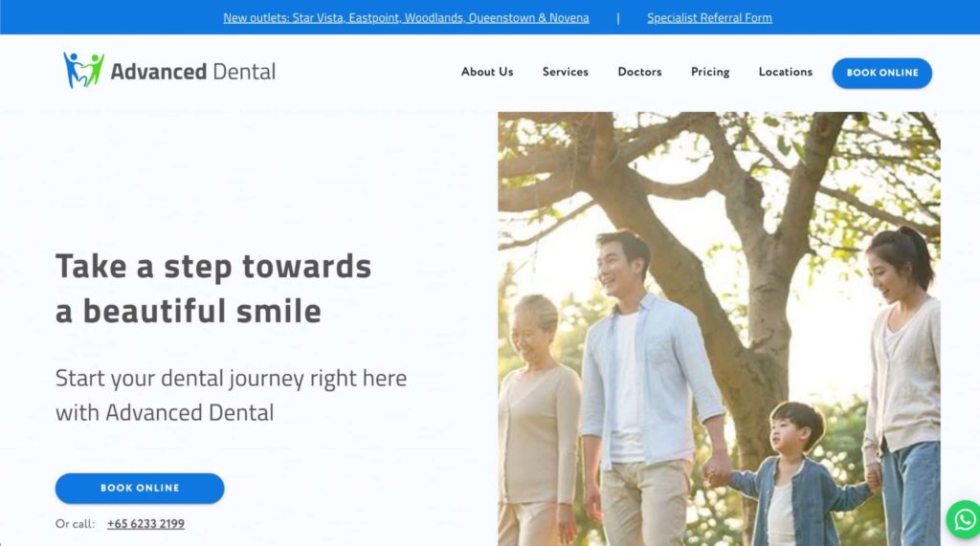Select heading 'Take a step towards'

click(213, 267)
